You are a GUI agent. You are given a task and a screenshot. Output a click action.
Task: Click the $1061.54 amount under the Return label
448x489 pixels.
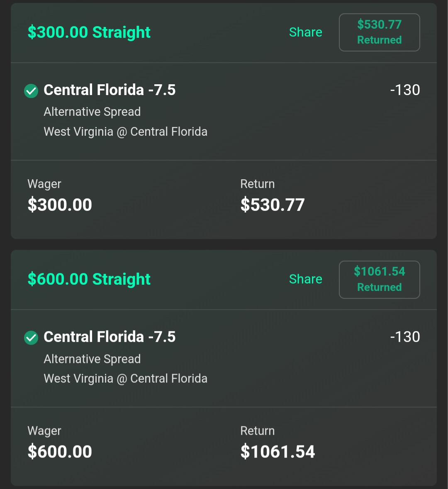278,452
